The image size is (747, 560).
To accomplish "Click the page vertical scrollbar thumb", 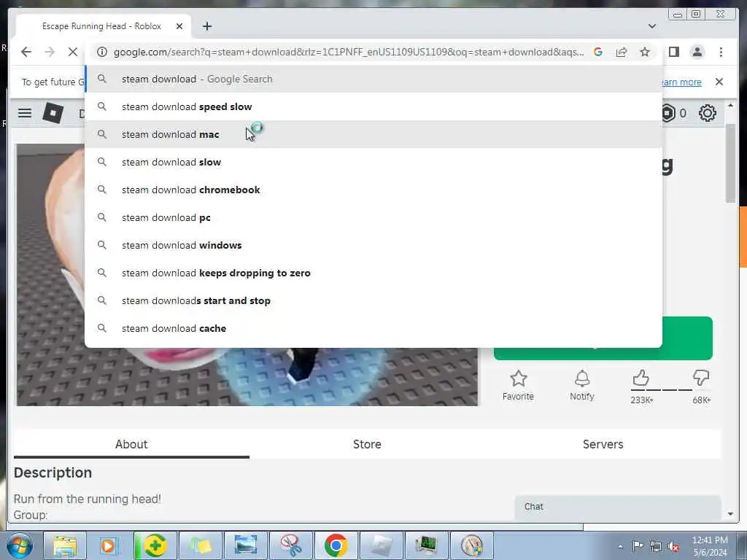I will (730, 163).
